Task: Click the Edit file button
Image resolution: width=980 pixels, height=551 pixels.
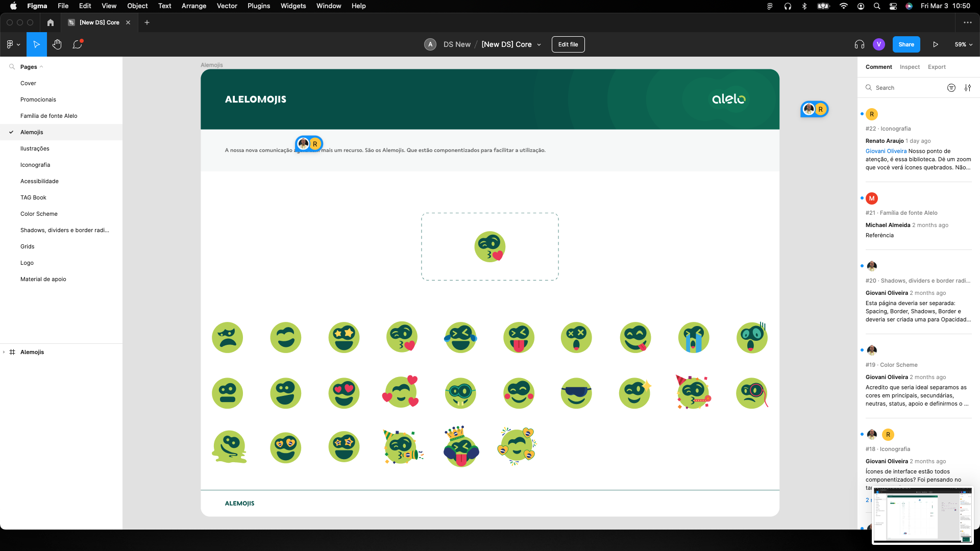Action: point(568,44)
